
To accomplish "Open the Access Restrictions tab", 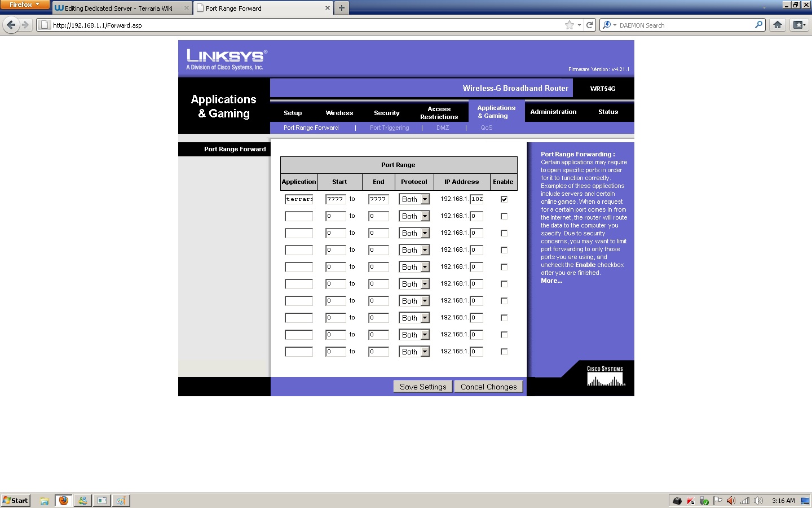I will [439, 113].
